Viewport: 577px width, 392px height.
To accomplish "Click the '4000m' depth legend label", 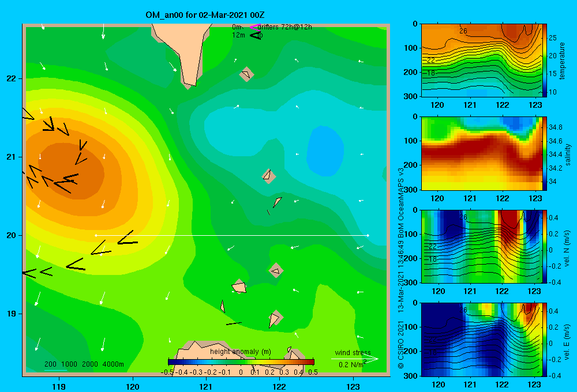I will (113, 364).
